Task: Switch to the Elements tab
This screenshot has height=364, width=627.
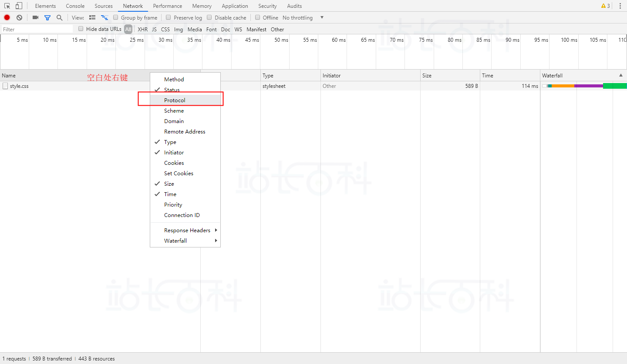Action: 45,6
